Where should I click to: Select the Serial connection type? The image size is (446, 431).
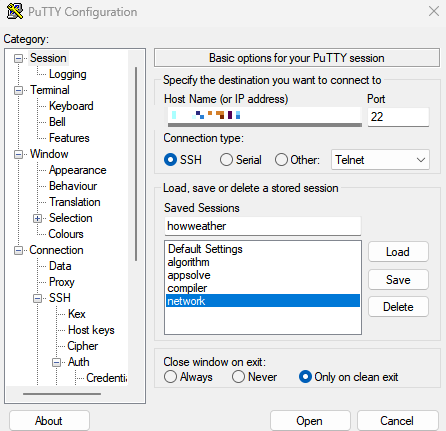click(226, 160)
